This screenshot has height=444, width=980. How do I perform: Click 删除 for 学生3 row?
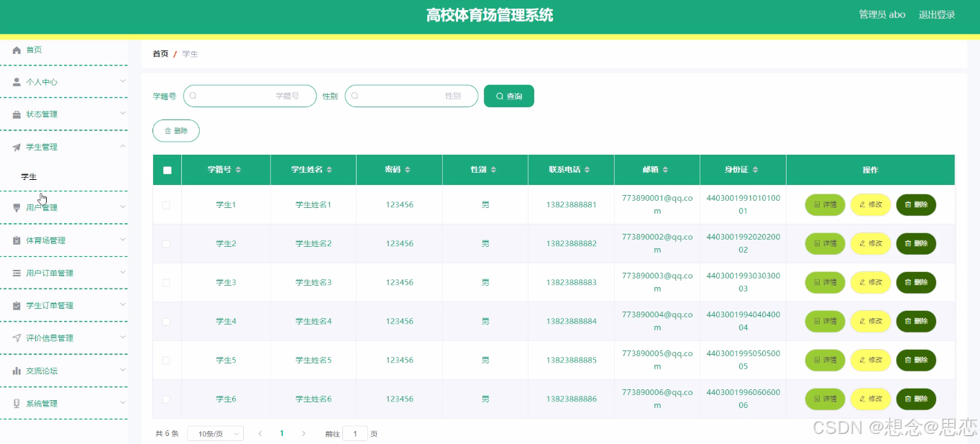[916, 283]
